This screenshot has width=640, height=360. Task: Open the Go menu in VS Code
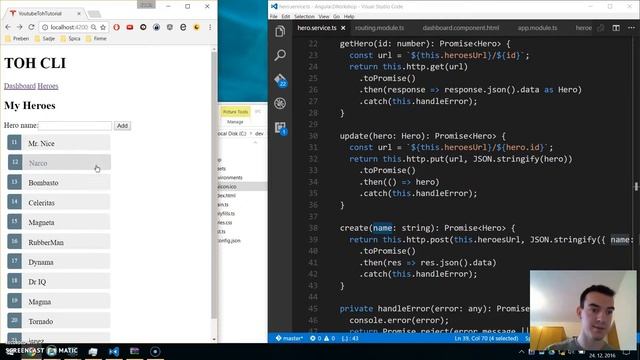[x=336, y=16]
